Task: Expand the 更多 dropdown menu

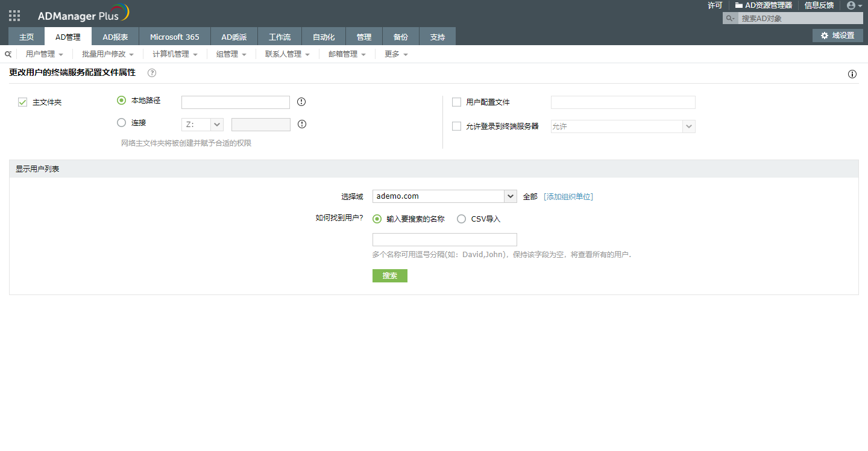Action: point(396,54)
